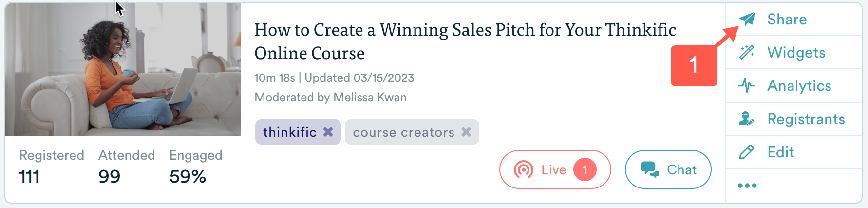Open the three-dots more options menu
This screenshot has height=208, width=868.
(x=747, y=186)
